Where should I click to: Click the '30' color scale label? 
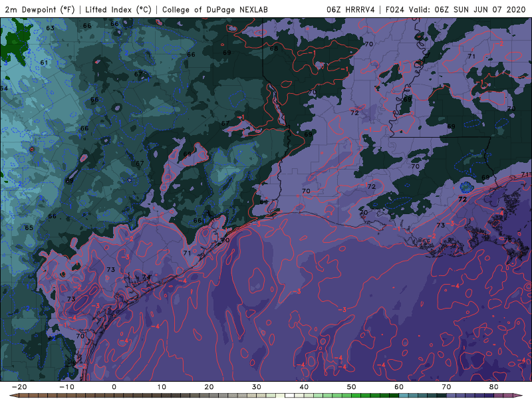tap(257, 387)
